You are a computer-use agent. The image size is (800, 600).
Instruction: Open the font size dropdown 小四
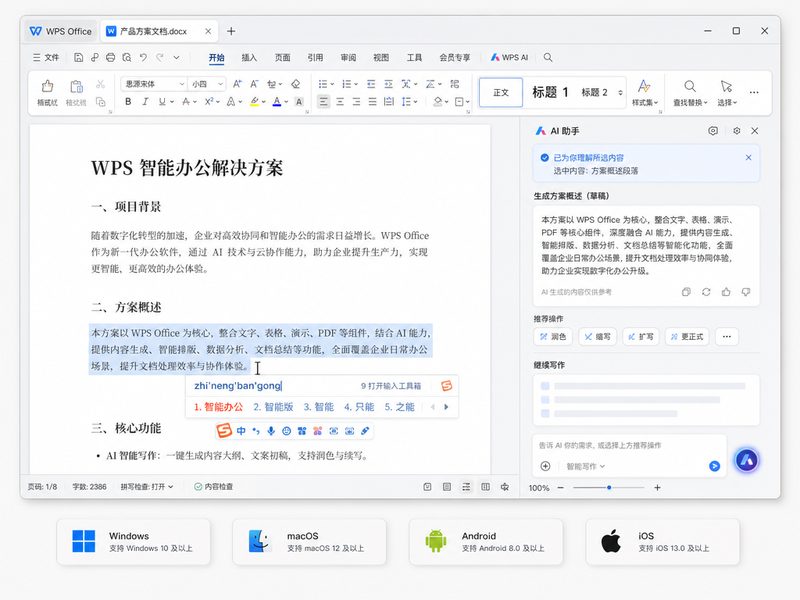(x=207, y=84)
